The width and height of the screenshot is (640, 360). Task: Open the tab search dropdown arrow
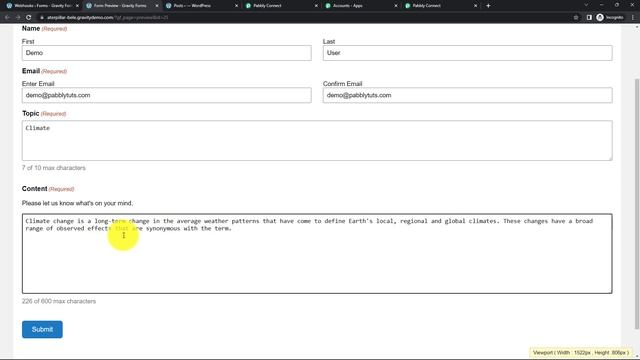tap(586, 5)
